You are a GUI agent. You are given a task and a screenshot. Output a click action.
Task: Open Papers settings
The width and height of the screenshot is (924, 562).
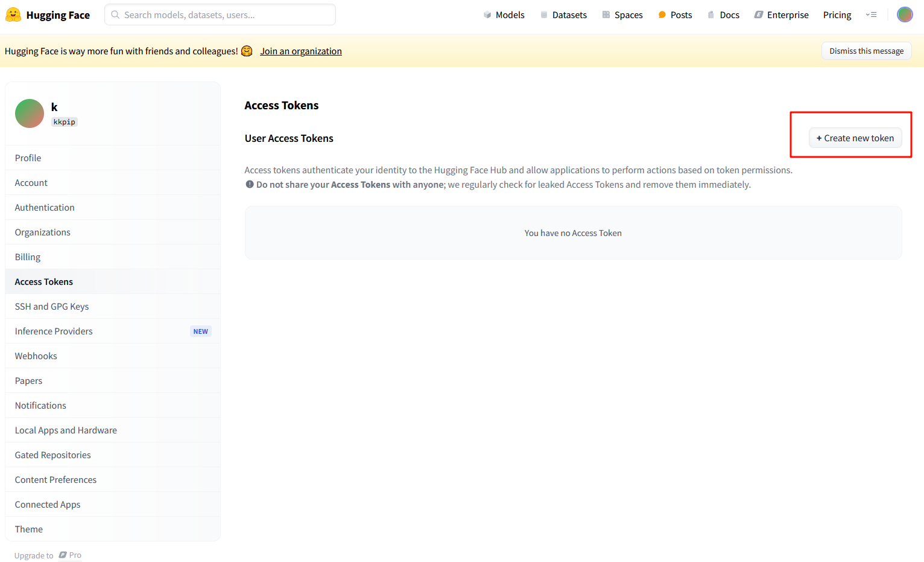pos(113,380)
